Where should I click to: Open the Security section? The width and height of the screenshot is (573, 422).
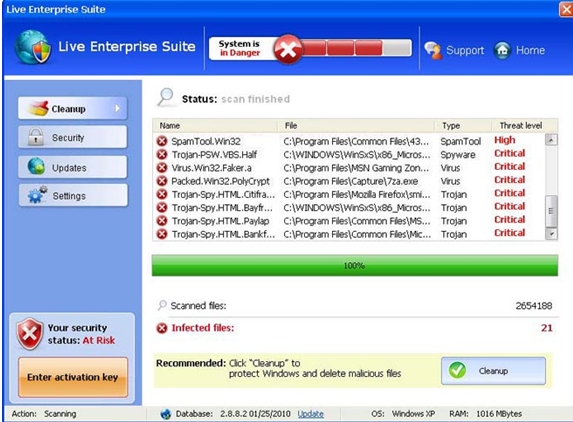(x=73, y=137)
